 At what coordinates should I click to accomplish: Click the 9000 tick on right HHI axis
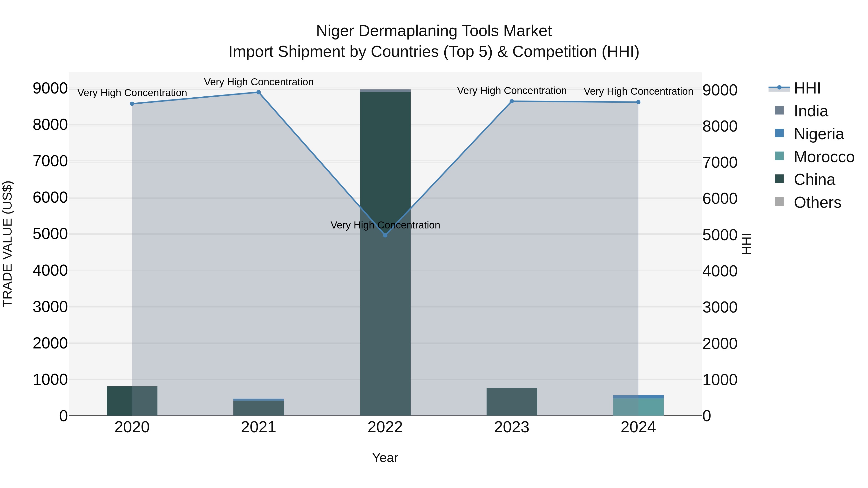pyautogui.click(x=720, y=90)
